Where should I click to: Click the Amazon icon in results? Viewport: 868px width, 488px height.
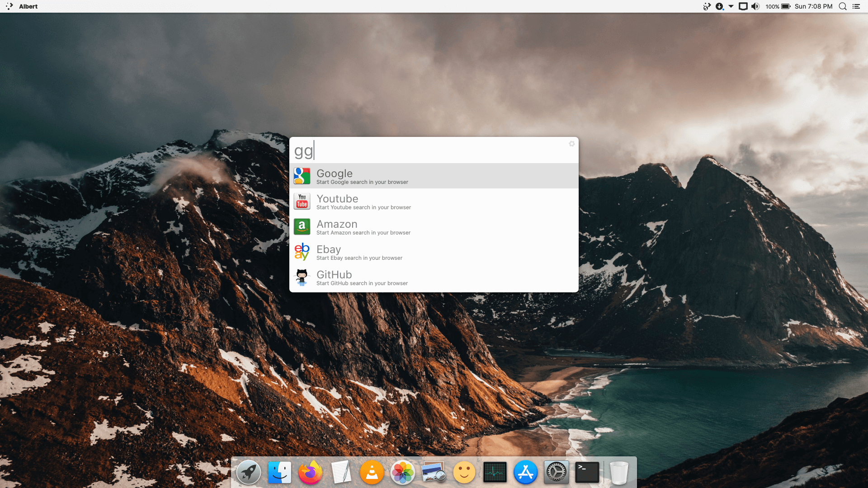pos(302,227)
